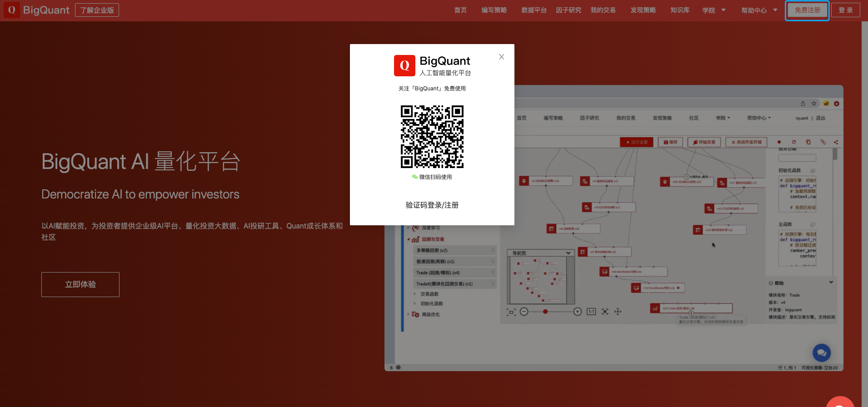The width and height of the screenshot is (868, 407).
Task: Click the 高级优化 gear icon
Action: tap(415, 314)
